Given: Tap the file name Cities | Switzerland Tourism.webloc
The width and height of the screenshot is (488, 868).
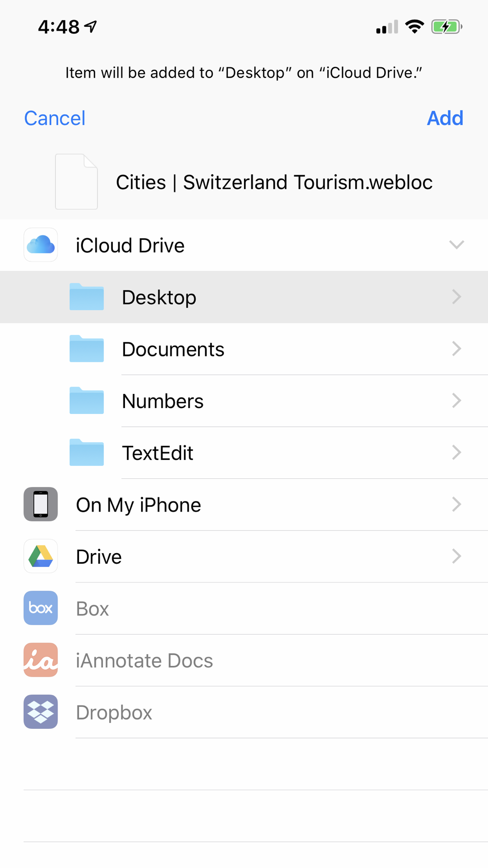Looking at the screenshot, I should [x=274, y=182].
